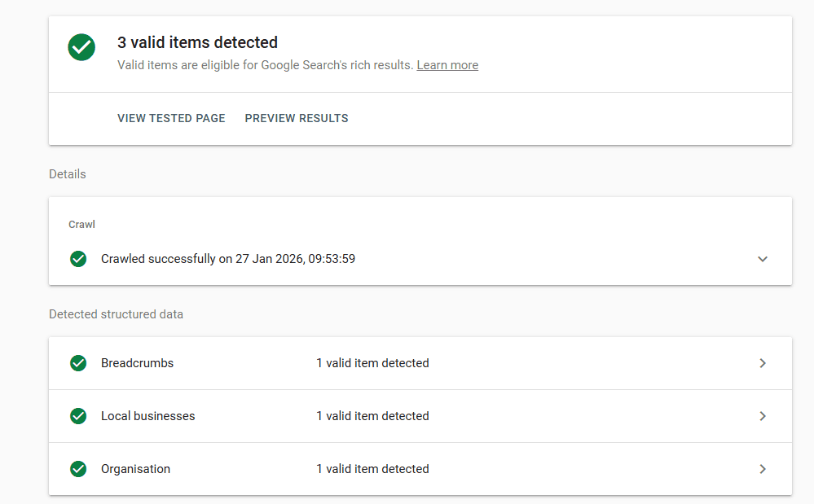Click the VIEW TESTED PAGE button
This screenshot has height=504, width=814.
coord(171,118)
